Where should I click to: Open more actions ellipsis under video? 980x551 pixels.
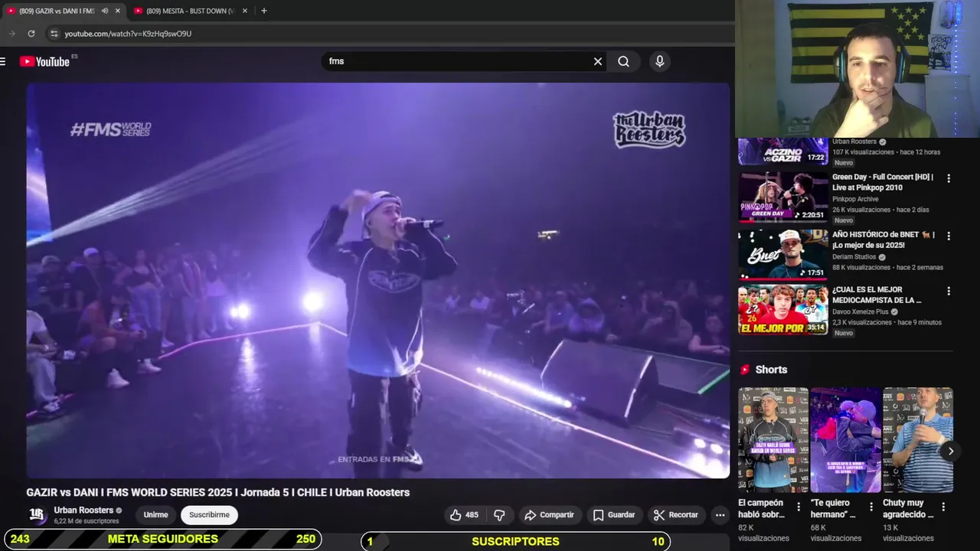coord(720,515)
